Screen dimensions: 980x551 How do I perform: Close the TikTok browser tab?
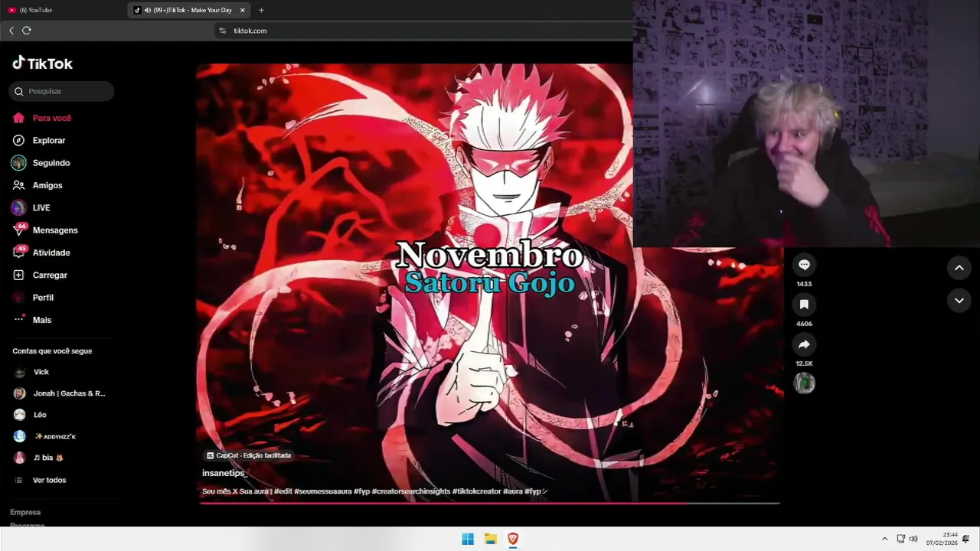pyautogui.click(x=243, y=10)
